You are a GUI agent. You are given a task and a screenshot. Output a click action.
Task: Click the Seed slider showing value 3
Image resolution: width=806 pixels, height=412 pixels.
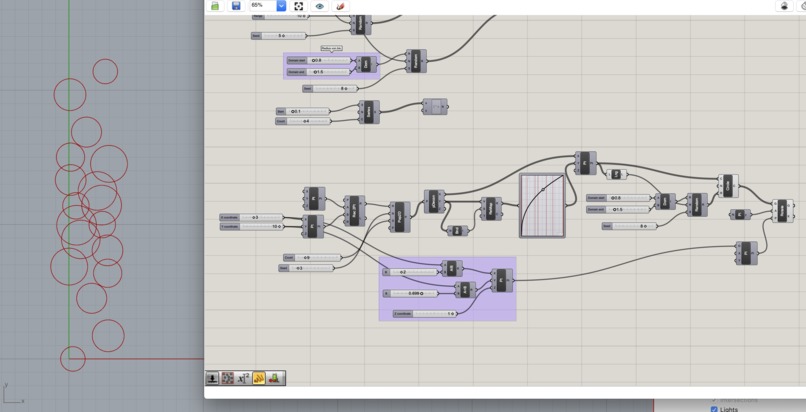click(306, 268)
